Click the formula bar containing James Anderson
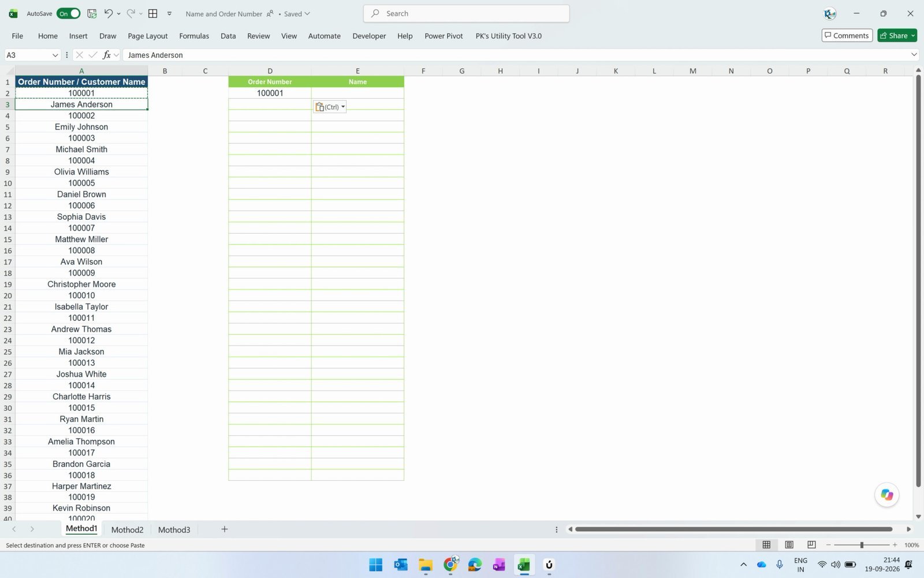Viewport: 924px width, 578px height. 514,55
